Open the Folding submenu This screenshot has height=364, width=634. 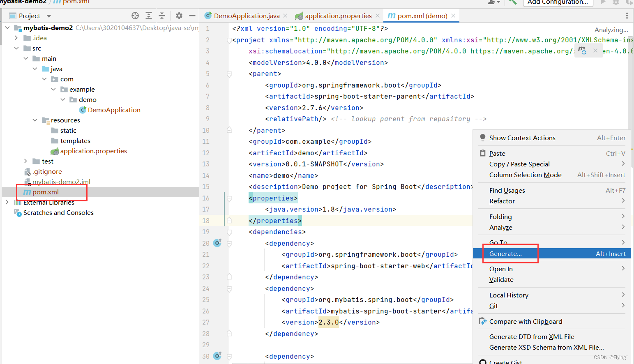(x=552, y=217)
